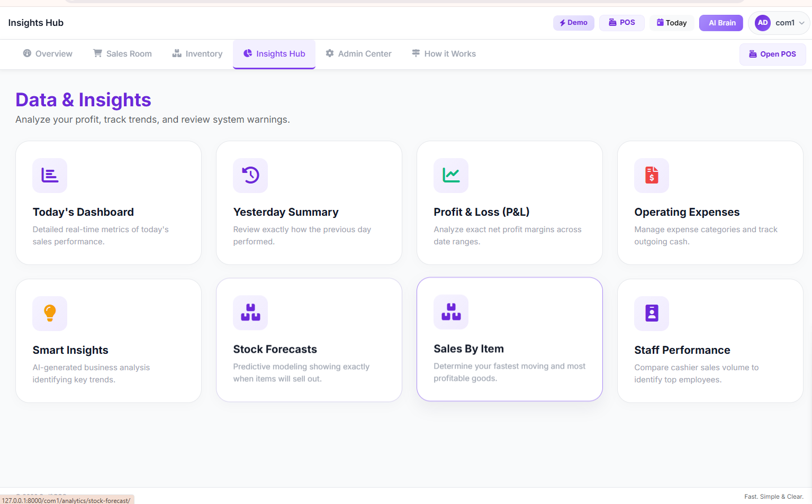
Task: Click the boxes icon next to Inventory
Action: tap(177, 53)
